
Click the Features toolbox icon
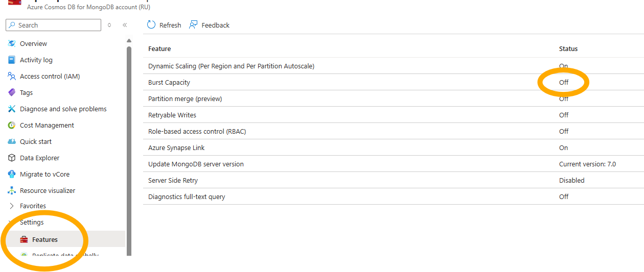point(24,239)
